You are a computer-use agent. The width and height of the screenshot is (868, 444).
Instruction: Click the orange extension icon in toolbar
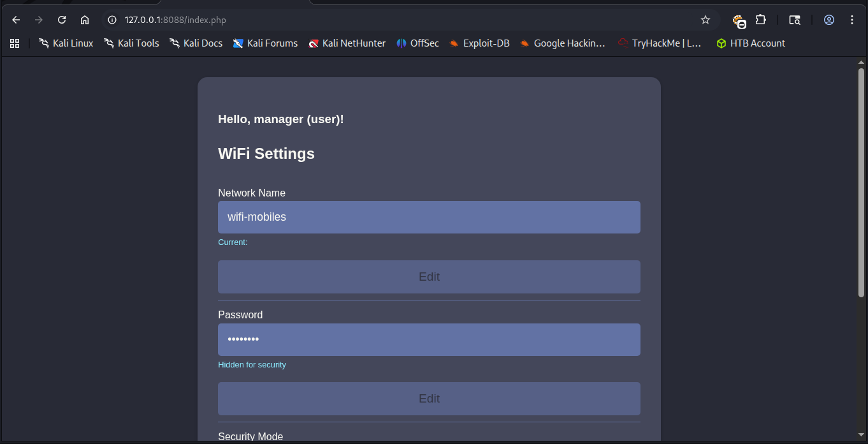click(x=738, y=20)
